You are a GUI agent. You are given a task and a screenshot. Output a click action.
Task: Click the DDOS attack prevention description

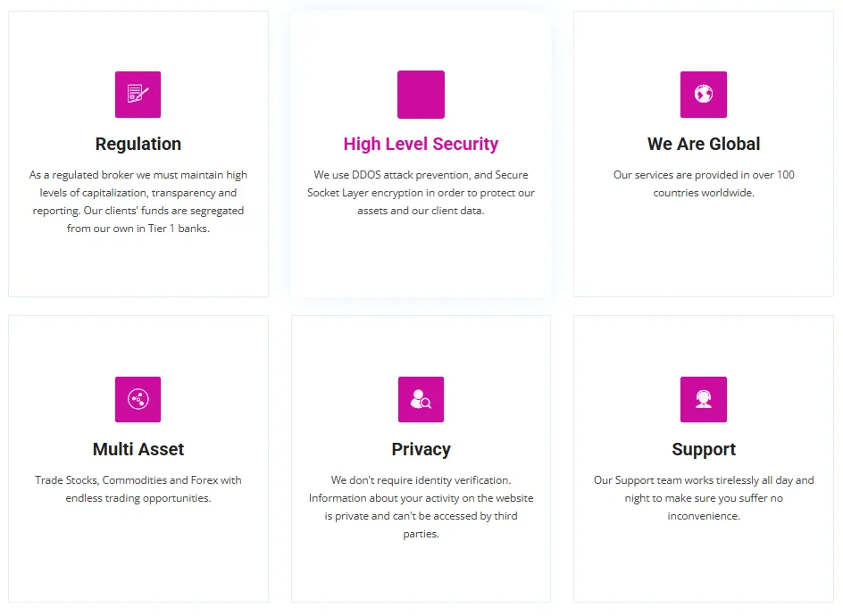tap(421, 193)
